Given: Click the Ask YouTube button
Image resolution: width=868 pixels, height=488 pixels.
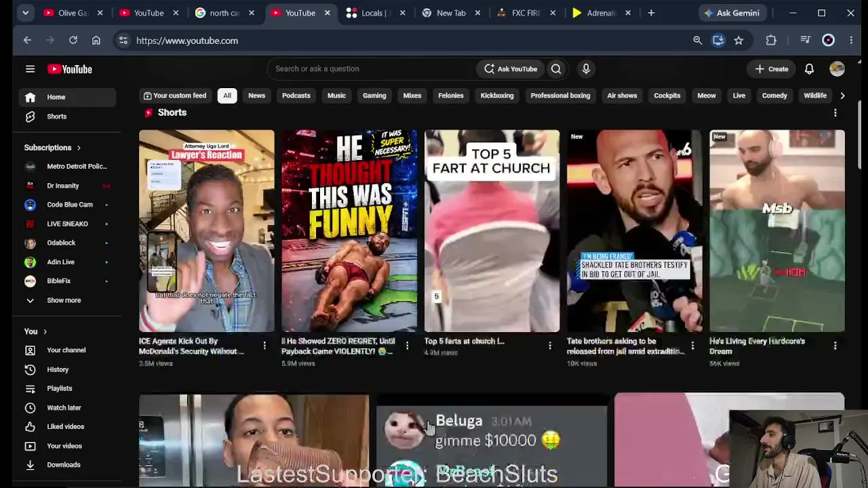Looking at the screenshot, I should point(511,68).
